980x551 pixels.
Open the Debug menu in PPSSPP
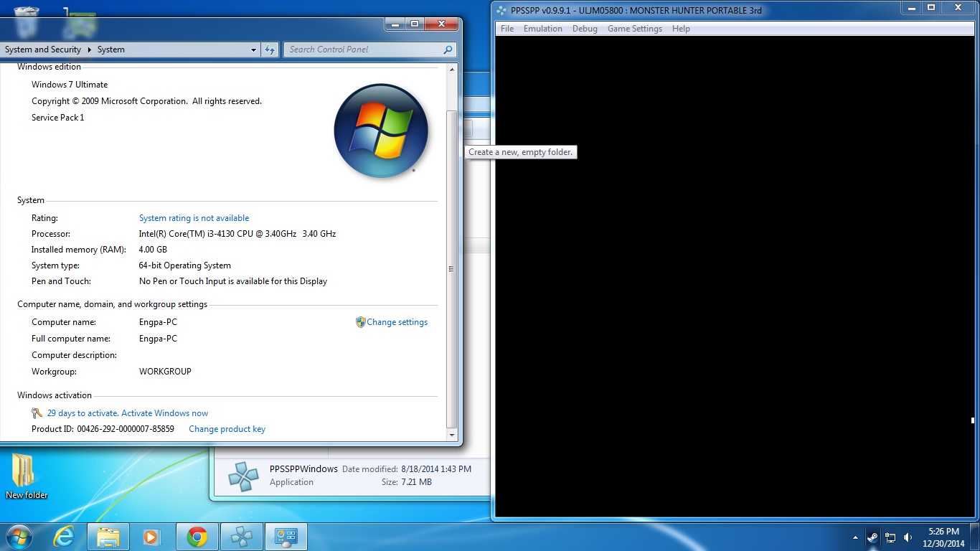click(585, 29)
